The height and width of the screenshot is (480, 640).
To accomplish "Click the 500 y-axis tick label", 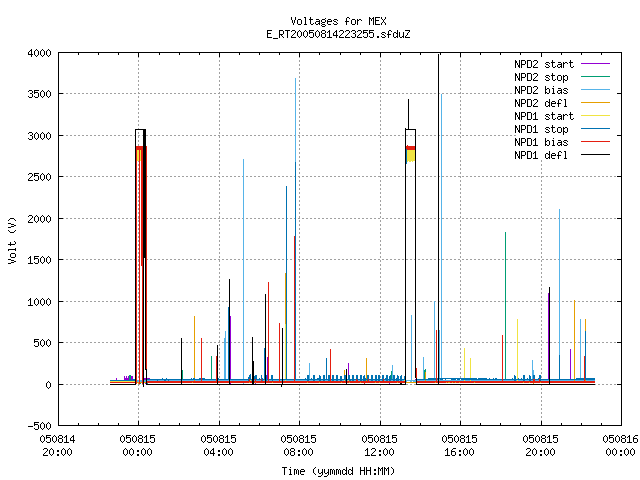I will click(42, 343).
